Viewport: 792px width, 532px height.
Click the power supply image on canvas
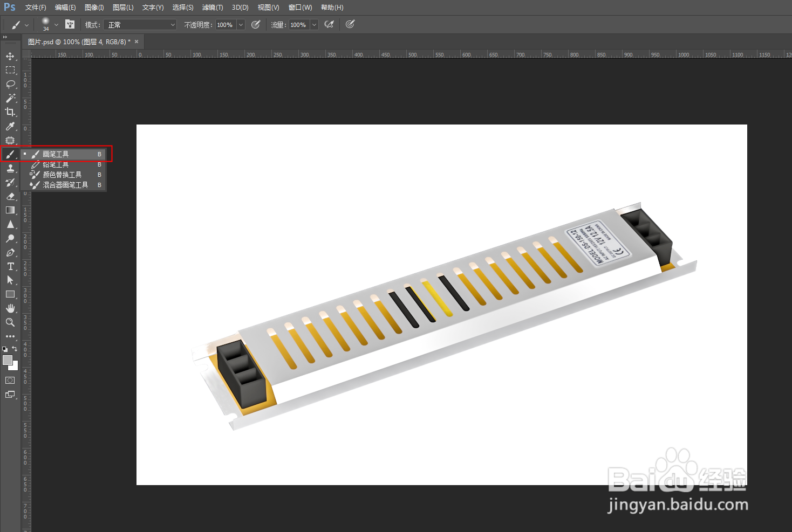pyautogui.click(x=444, y=316)
